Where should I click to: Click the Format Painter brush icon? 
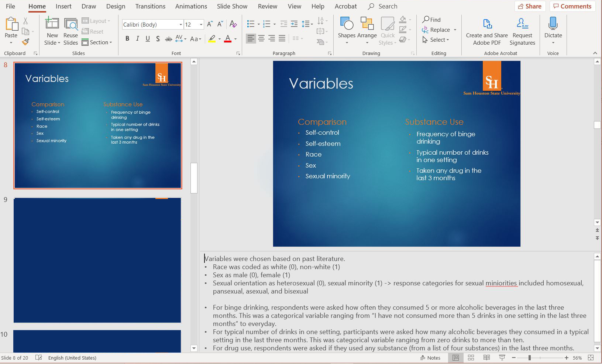click(25, 42)
